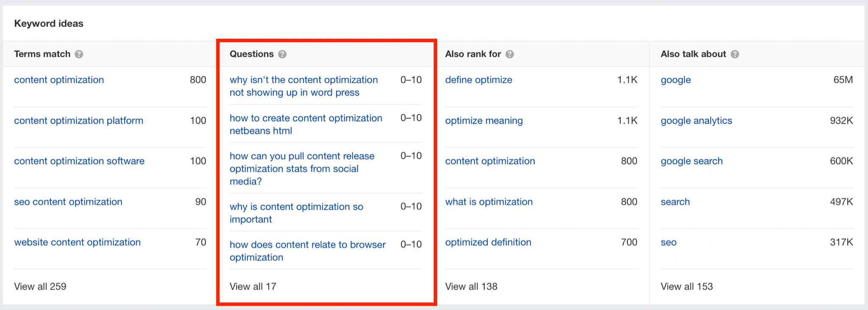Click help icon beside Questions heading
This screenshot has width=868, height=310.
coord(282,54)
